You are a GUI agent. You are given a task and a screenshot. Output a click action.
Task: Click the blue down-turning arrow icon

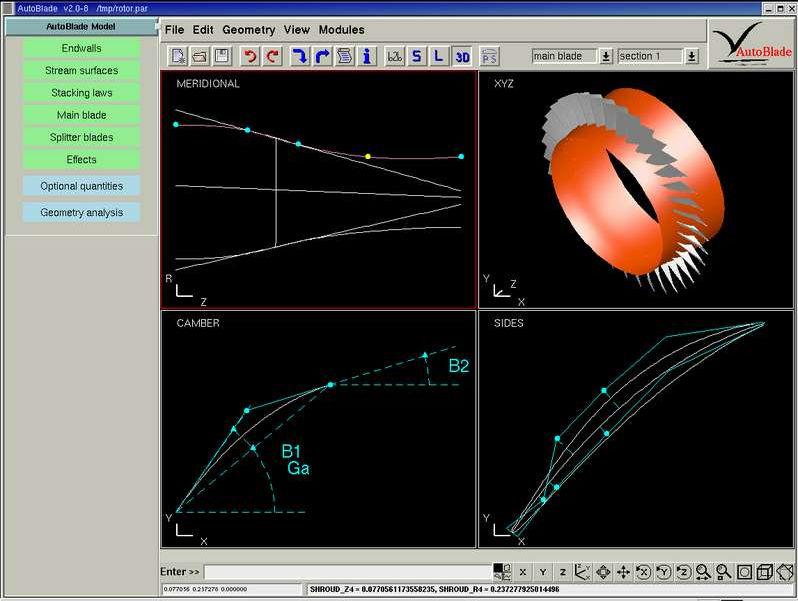pyautogui.click(x=299, y=56)
